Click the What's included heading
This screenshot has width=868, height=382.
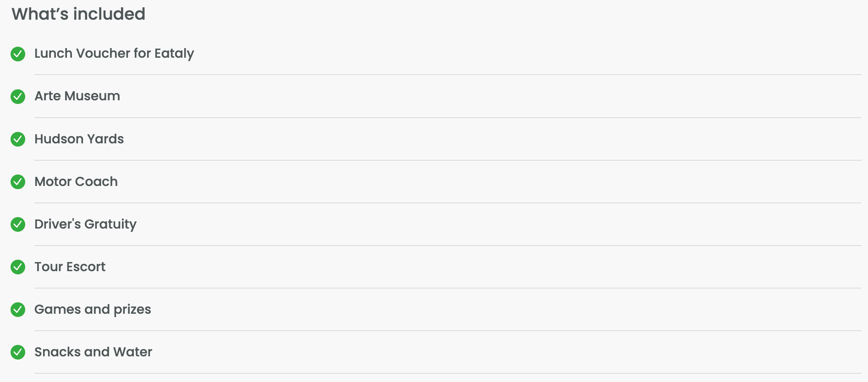78,14
